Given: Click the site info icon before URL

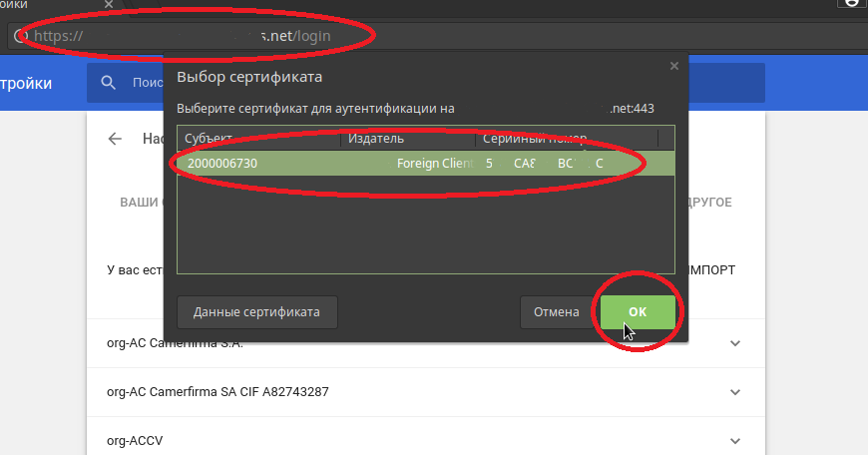Looking at the screenshot, I should 19,36.
